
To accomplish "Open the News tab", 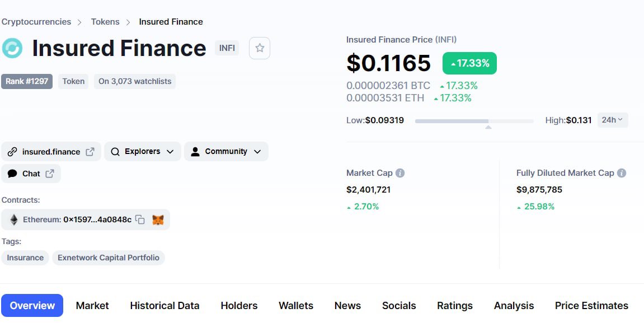I will [x=347, y=306].
